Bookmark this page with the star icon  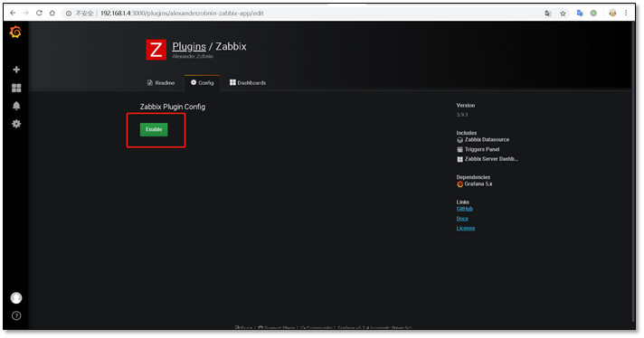[563, 14]
